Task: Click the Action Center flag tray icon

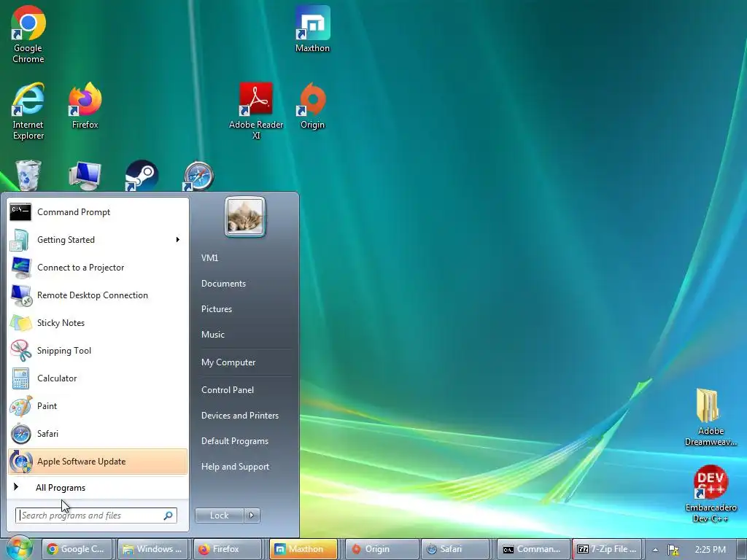Action: pyautogui.click(x=673, y=550)
